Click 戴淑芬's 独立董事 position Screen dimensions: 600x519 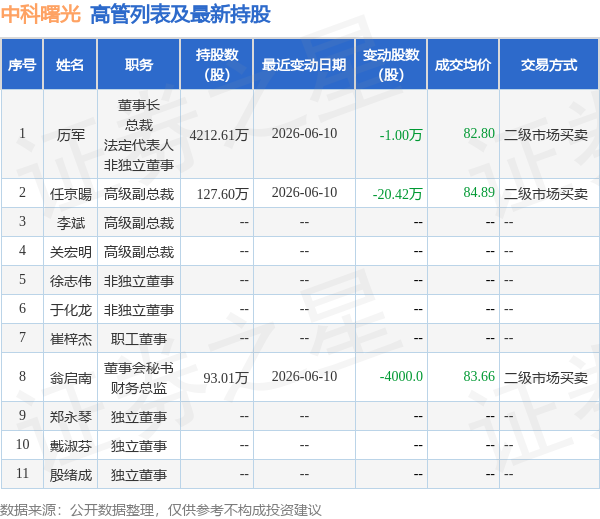tap(139, 446)
